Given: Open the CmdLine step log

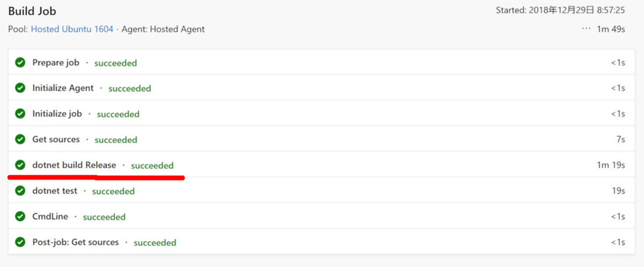Looking at the screenshot, I should tap(321, 217).
